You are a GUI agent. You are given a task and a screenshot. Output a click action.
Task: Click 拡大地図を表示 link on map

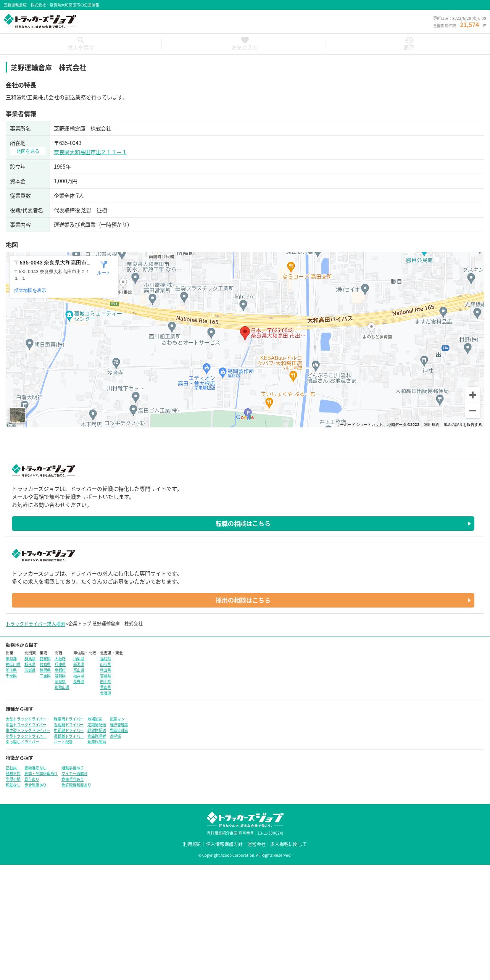(30, 290)
